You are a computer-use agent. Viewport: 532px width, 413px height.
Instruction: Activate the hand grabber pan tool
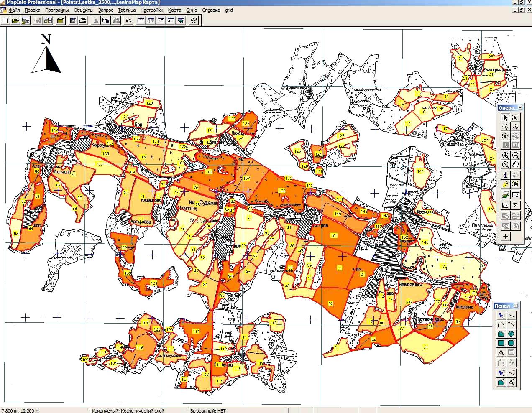(x=516, y=165)
